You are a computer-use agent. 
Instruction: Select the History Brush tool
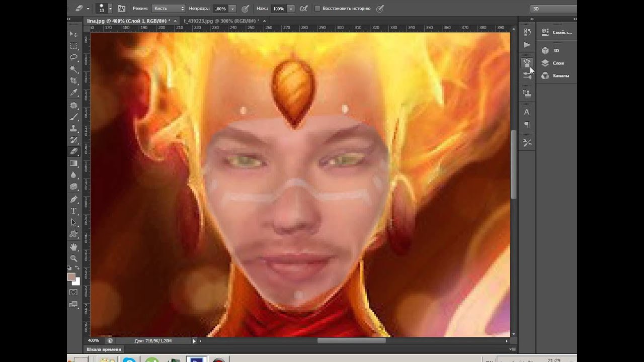pyautogui.click(x=73, y=140)
